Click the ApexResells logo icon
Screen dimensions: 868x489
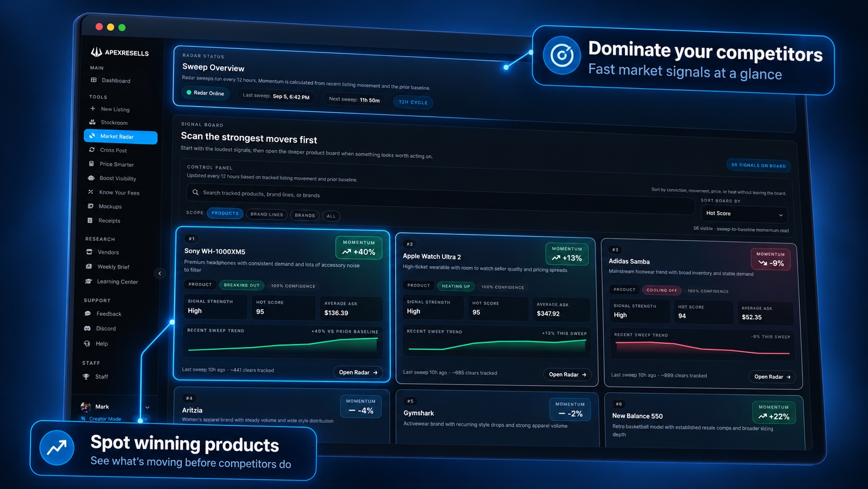coord(97,52)
